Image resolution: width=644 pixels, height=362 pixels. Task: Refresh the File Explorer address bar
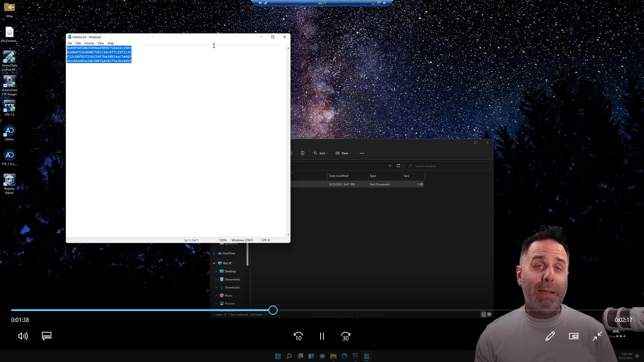tap(398, 166)
